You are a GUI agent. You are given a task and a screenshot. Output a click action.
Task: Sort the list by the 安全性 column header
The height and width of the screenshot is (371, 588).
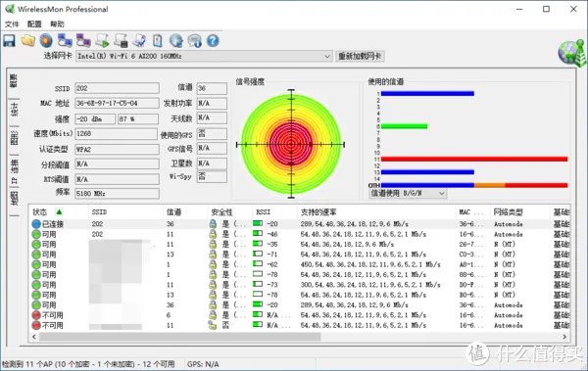(230, 212)
